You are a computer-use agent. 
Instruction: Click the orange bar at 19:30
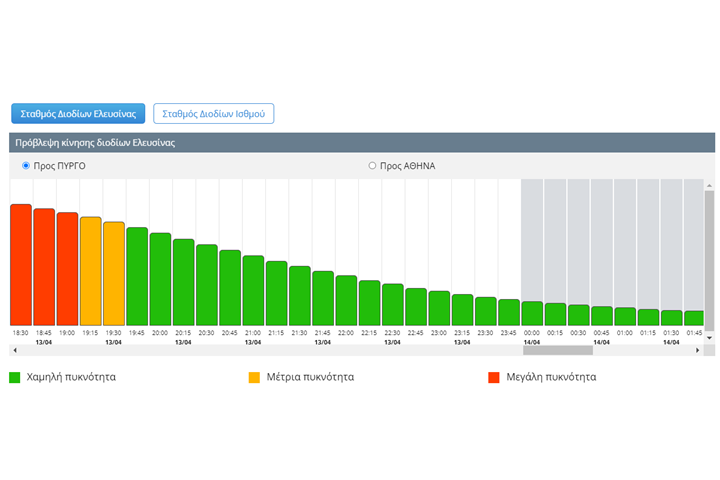pos(114,274)
